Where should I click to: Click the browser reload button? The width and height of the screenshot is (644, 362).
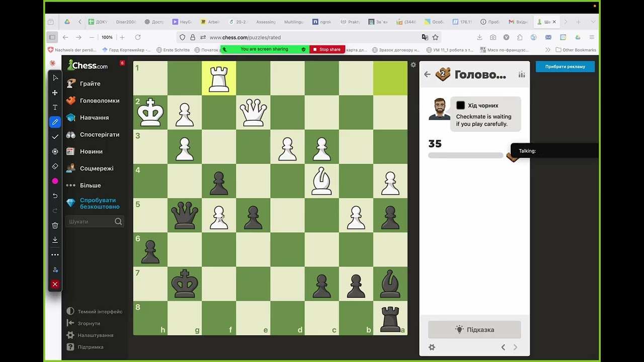coord(138,37)
